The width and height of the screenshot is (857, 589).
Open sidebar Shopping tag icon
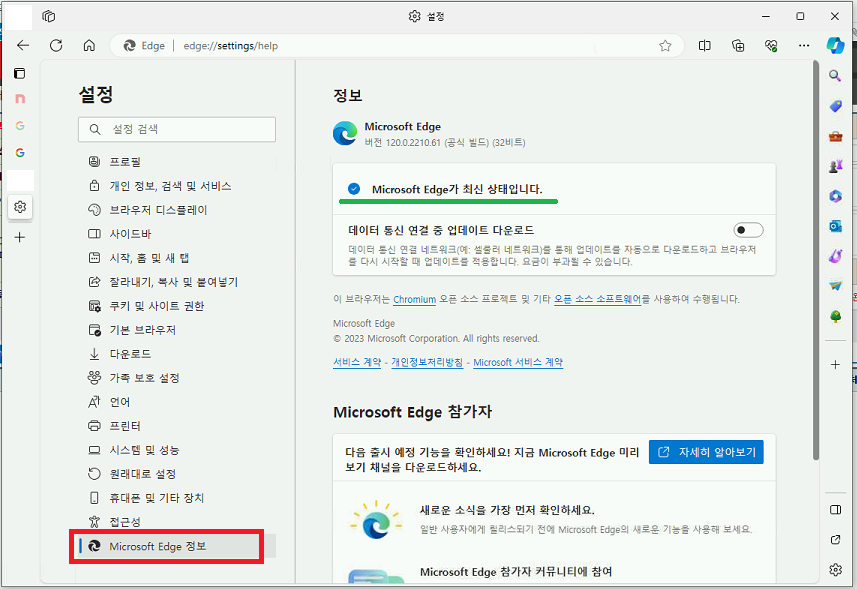(835, 106)
